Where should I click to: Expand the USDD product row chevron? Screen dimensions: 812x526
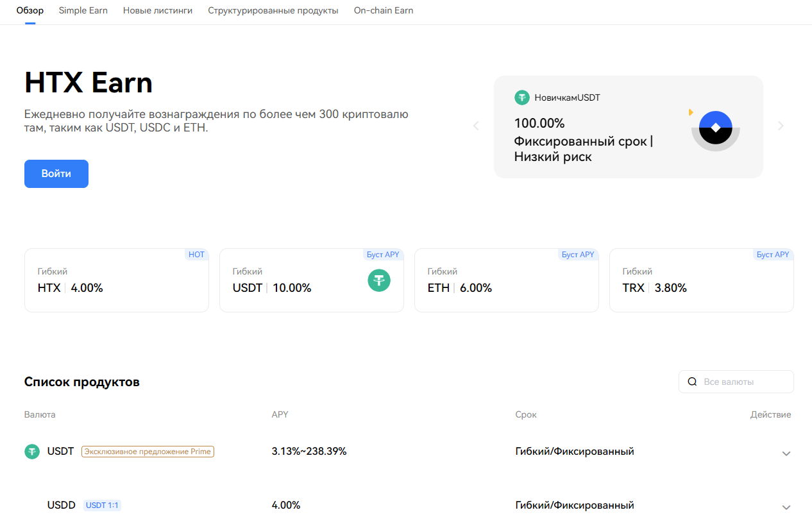coord(786,507)
